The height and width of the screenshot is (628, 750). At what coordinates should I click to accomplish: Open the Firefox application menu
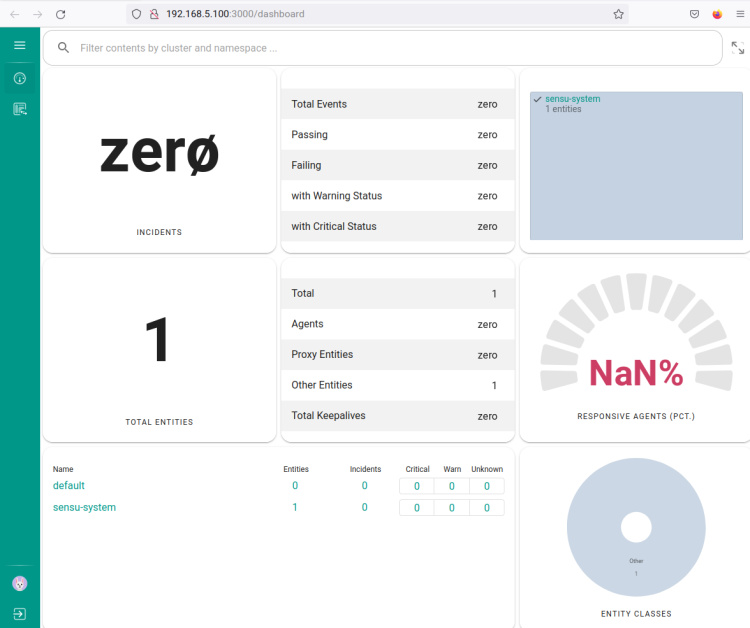coord(741,14)
